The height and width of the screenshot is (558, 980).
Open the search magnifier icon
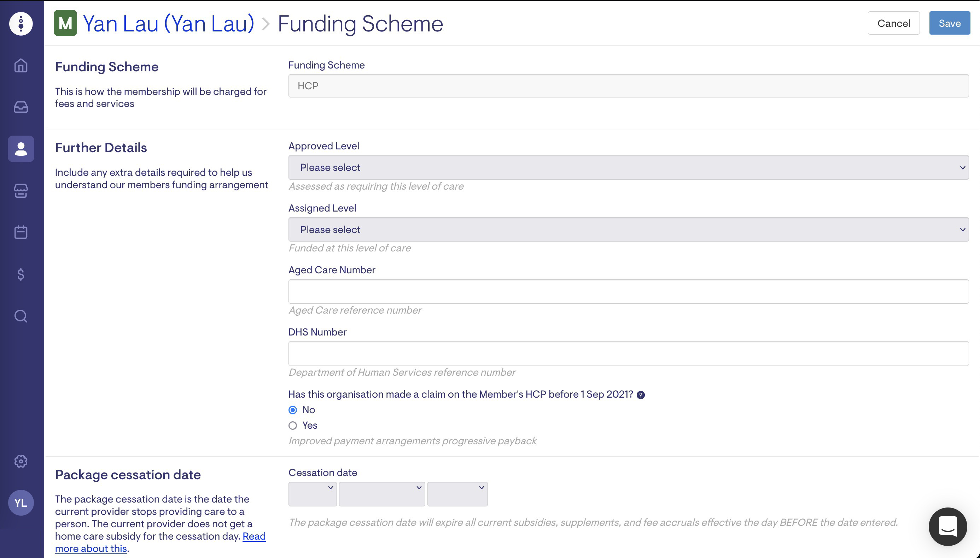(21, 316)
